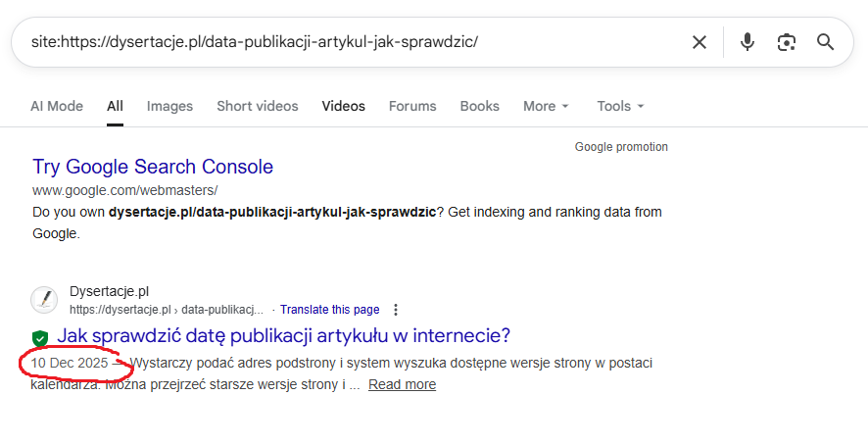The height and width of the screenshot is (445, 868).
Task: Select the Books tab
Action: pos(479,106)
